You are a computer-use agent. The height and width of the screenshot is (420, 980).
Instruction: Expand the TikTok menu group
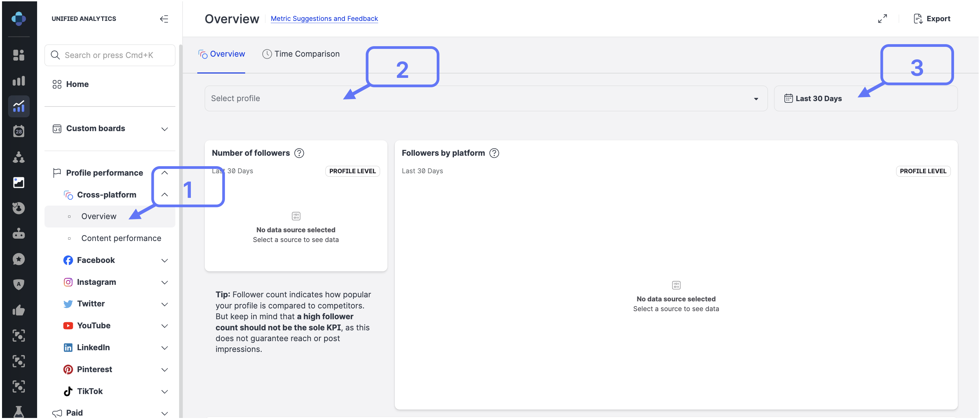coord(164,391)
